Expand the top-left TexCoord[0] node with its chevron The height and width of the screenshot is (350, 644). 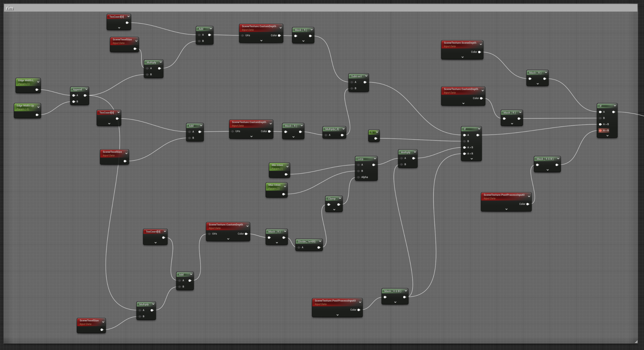coord(119,28)
